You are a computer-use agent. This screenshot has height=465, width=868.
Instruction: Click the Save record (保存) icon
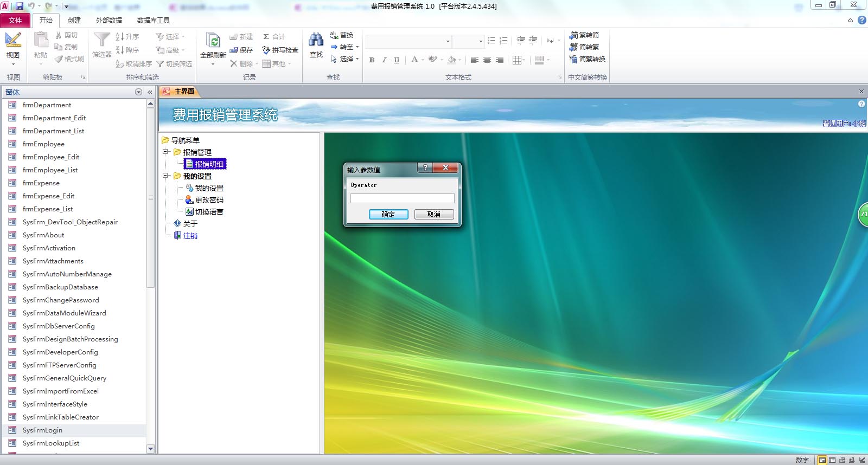coord(234,50)
